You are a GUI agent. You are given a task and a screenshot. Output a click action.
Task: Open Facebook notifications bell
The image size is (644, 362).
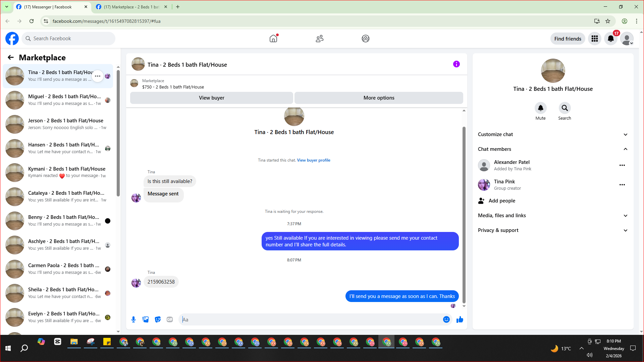click(610, 39)
